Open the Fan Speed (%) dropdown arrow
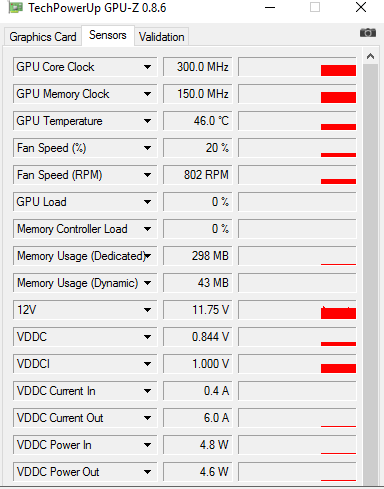The height and width of the screenshot is (489, 384). [x=147, y=148]
